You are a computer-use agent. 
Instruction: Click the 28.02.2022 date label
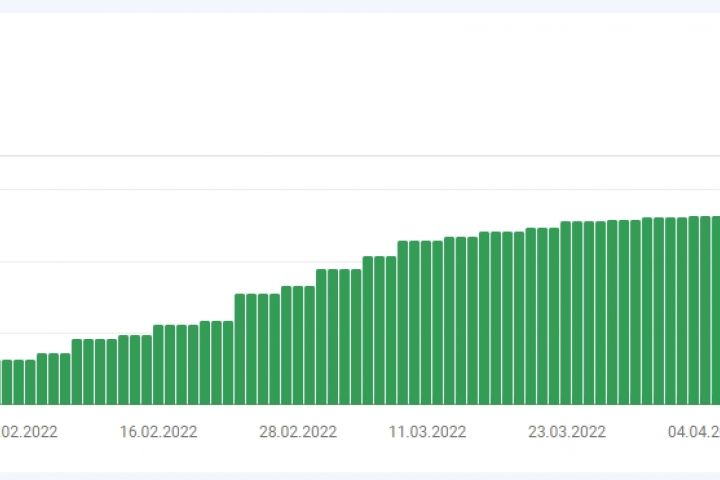pos(298,432)
